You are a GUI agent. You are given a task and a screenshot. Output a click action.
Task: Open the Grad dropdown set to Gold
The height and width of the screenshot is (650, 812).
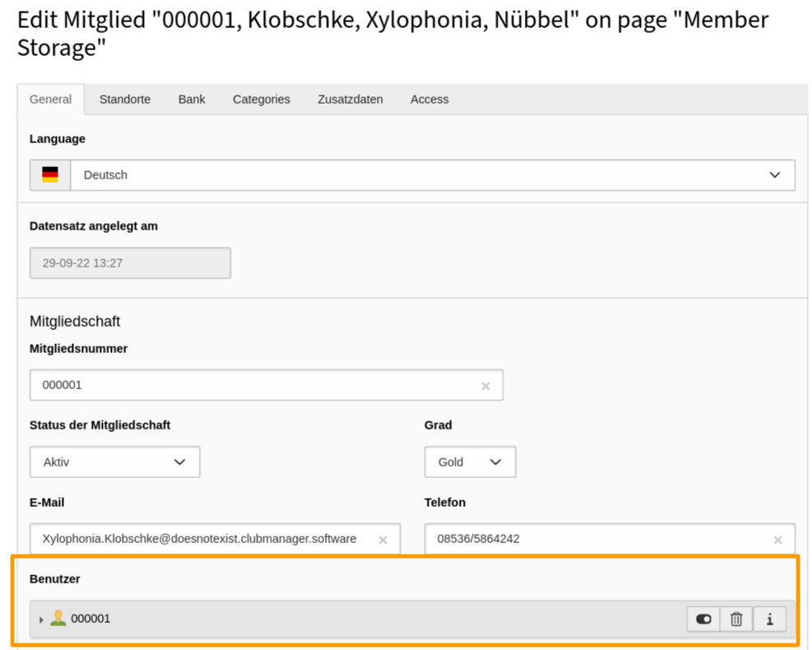click(x=470, y=462)
